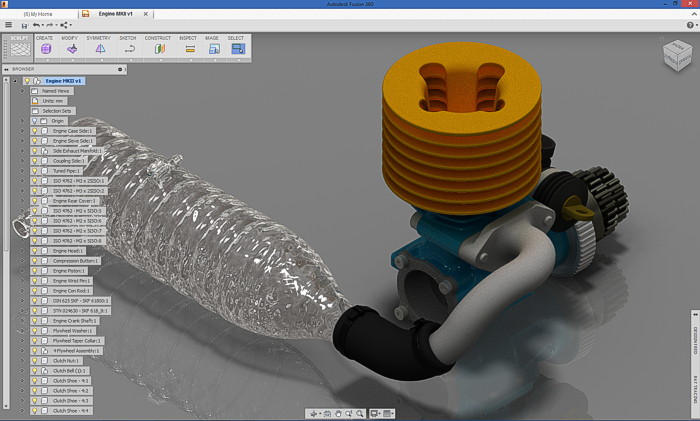This screenshot has height=421, width=700.
Task: Click the Create form tool icon
Action: point(46,48)
